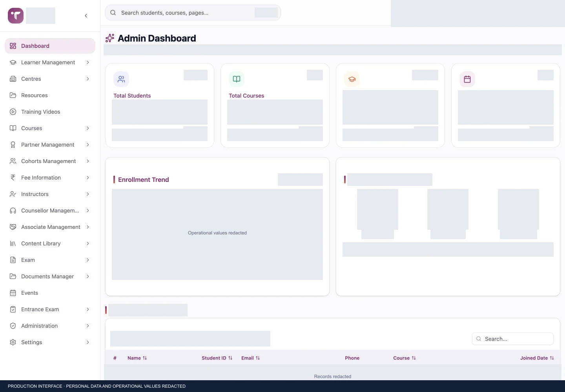Click the Learner Management graduation cap icon
This screenshot has height=392, width=565.
13,62
